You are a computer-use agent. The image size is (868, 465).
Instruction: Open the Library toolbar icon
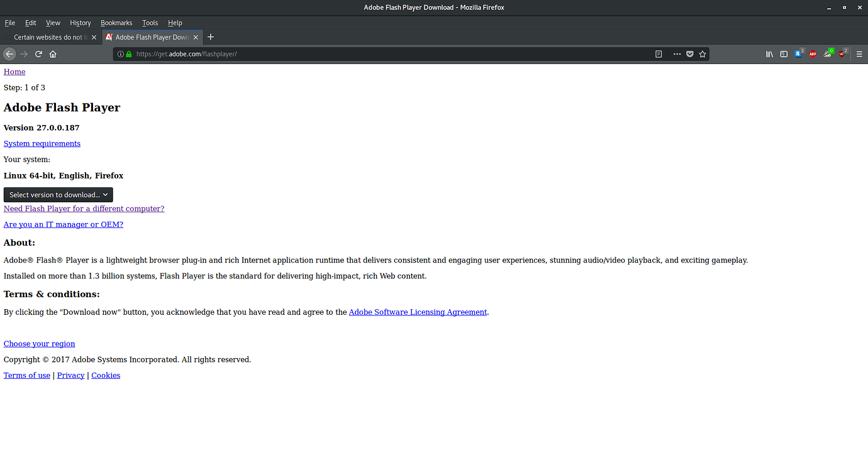click(x=769, y=54)
